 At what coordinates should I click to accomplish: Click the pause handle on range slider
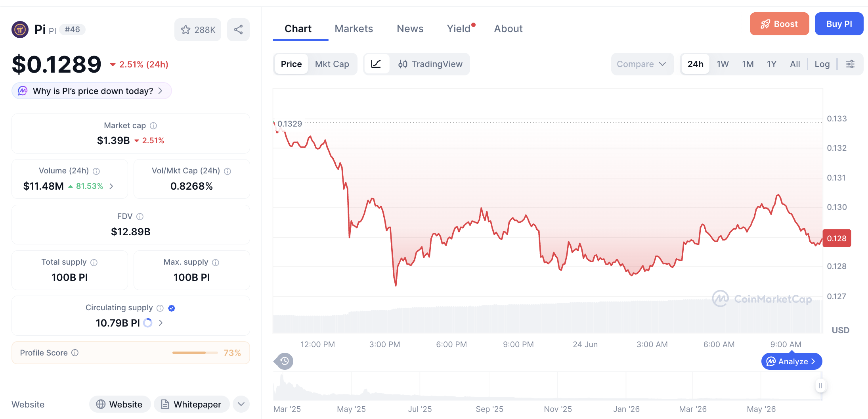pos(820,385)
